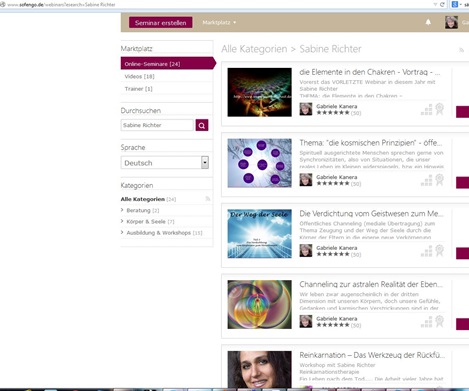Click Gabriele Kanera name in Verdichtung card
This screenshot has width=469, height=391.
click(337, 248)
